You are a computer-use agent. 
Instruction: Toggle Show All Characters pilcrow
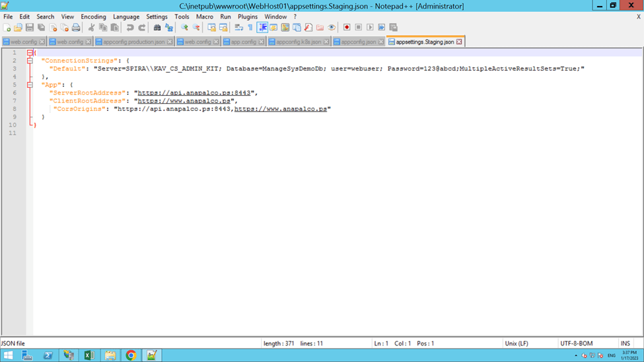[x=250, y=28]
